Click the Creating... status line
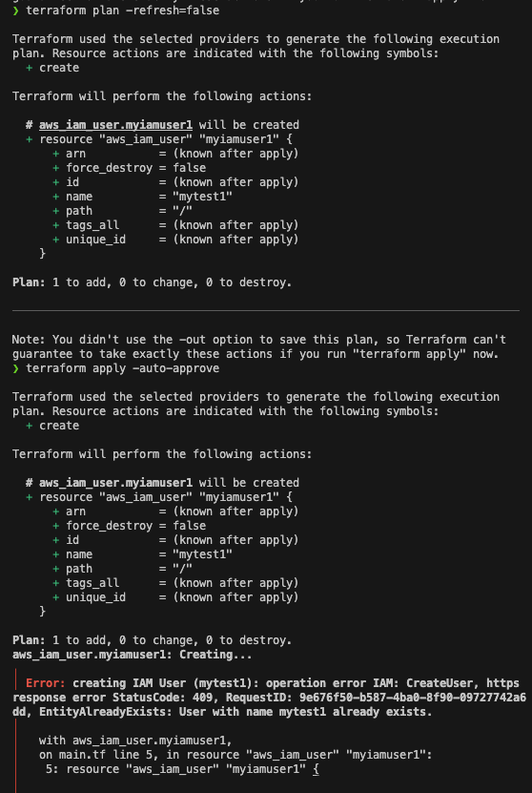The width and height of the screenshot is (532, 793). coord(133,655)
